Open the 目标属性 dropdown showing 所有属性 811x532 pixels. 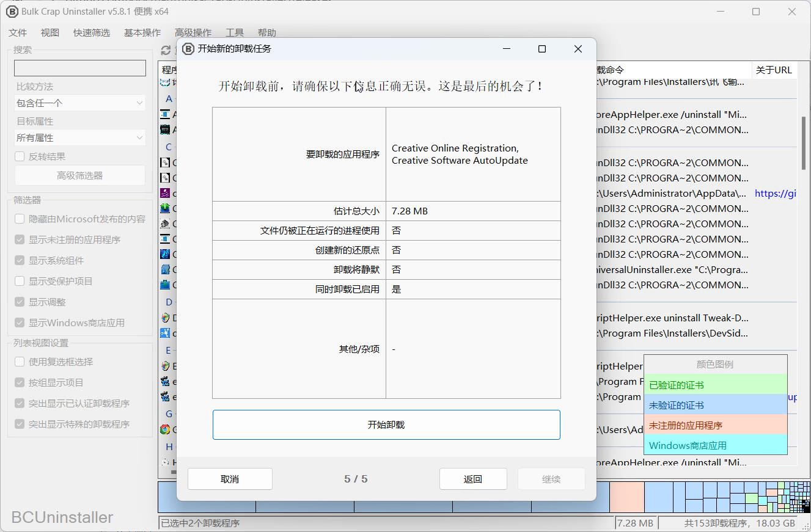pyautogui.click(x=79, y=137)
